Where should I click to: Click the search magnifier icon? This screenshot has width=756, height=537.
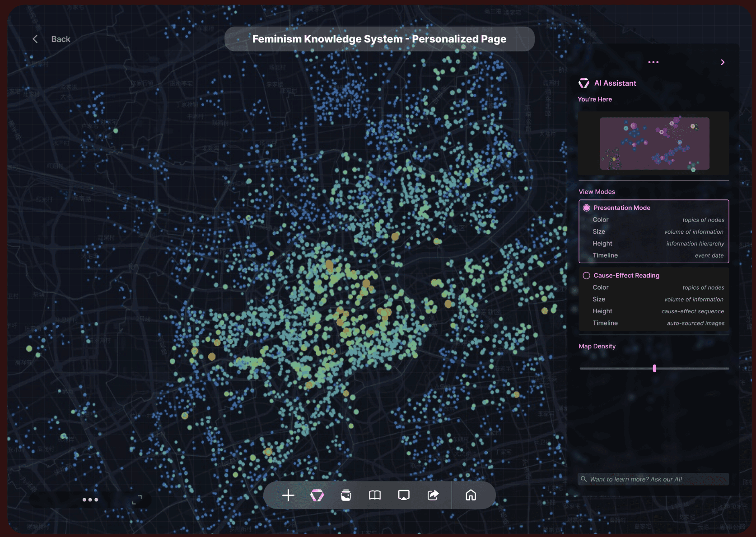(583, 479)
